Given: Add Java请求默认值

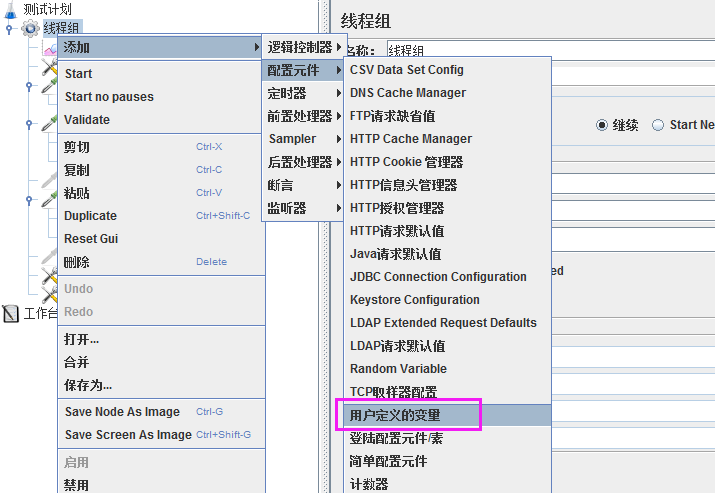Looking at the screenshot, I should (447, 254).
